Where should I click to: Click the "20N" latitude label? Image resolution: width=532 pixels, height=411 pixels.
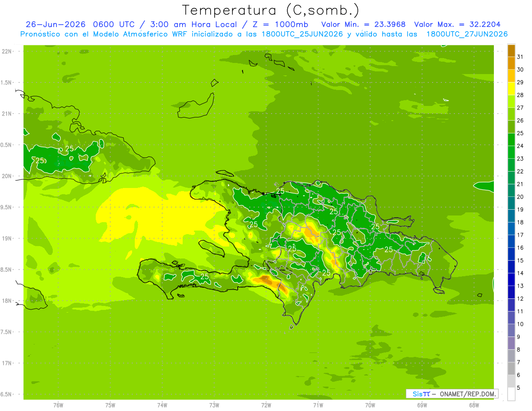tap(8, 176)
